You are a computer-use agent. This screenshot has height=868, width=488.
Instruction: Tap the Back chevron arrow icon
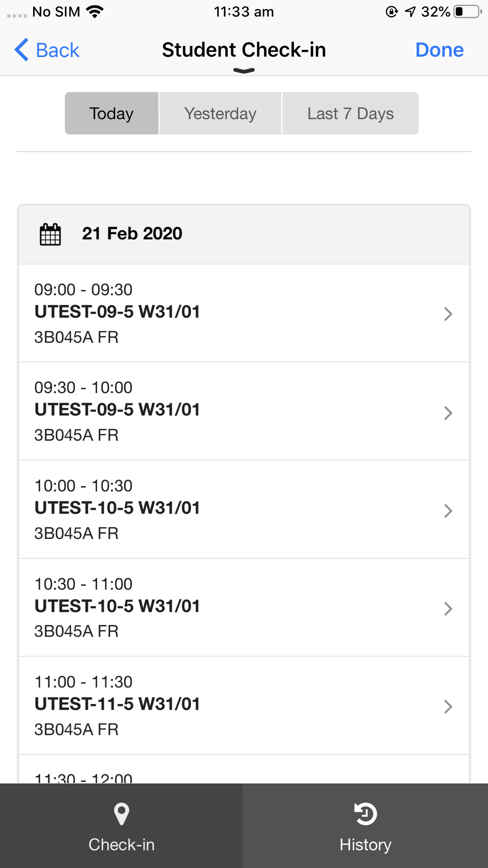click(x=21, y=50)
